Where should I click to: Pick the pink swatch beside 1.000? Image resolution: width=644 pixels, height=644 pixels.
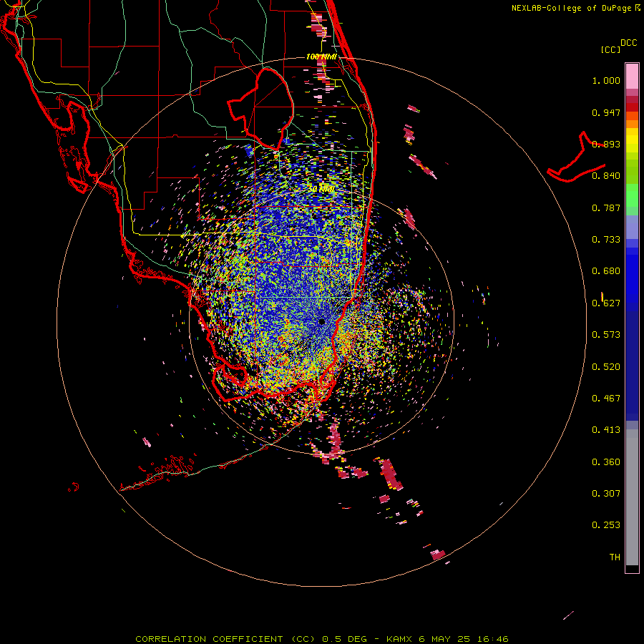click(632, 78)
